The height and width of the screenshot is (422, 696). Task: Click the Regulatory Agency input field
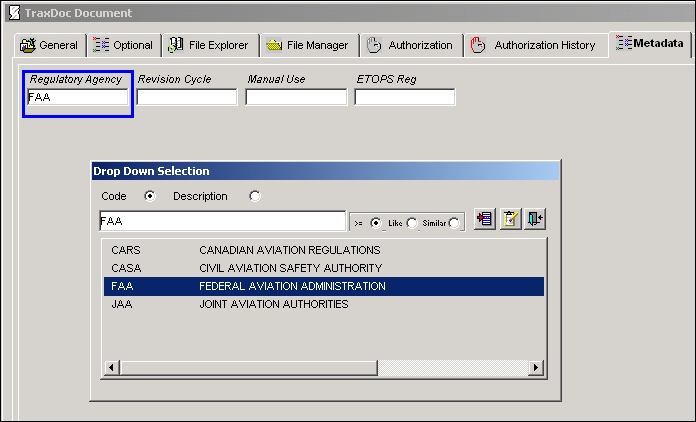[x=78, y=97]
